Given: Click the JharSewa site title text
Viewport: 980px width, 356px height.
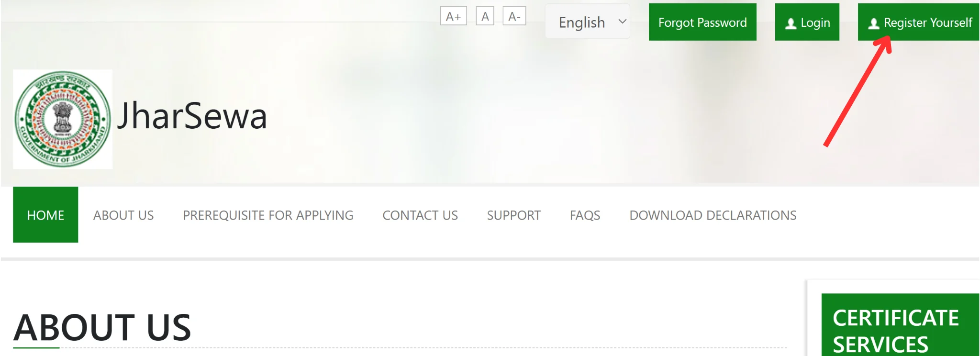Looking at the screenshot, I should [192, 116].
